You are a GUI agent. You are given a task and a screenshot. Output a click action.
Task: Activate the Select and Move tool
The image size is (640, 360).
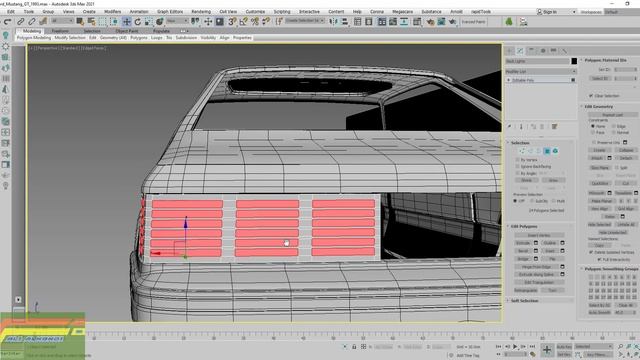pos(127,22)
